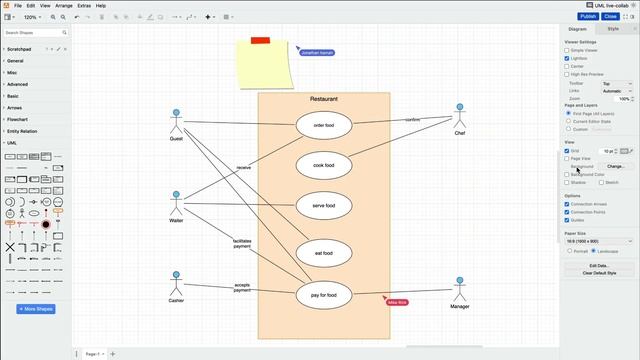Viewport: 640px width, 360px height.
Task: Disable the Grid checkbox
Action: click(567, 151)
